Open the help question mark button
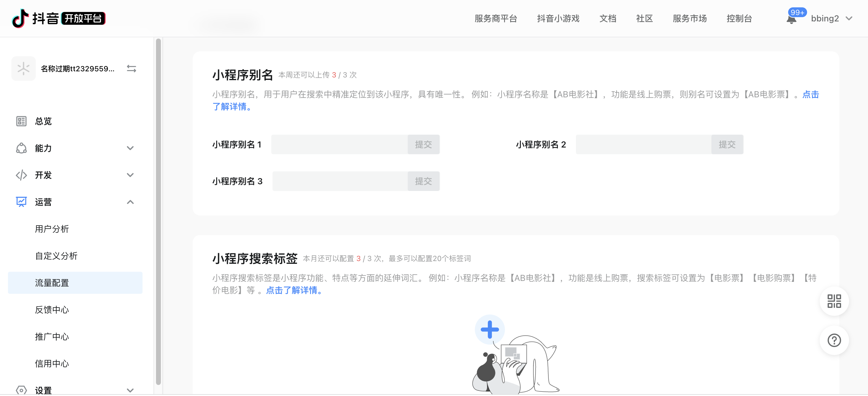 (x=834, y=340)
